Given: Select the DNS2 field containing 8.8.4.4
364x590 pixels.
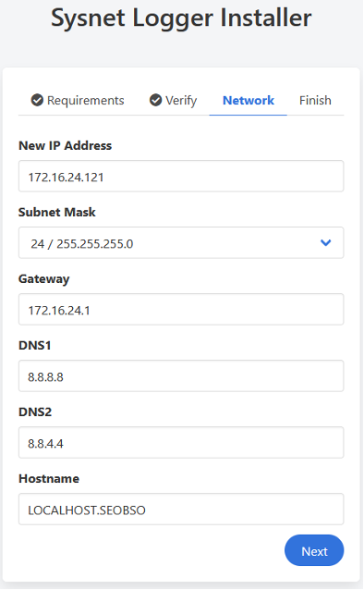Looking at the screenshot, I should point(181,442).
